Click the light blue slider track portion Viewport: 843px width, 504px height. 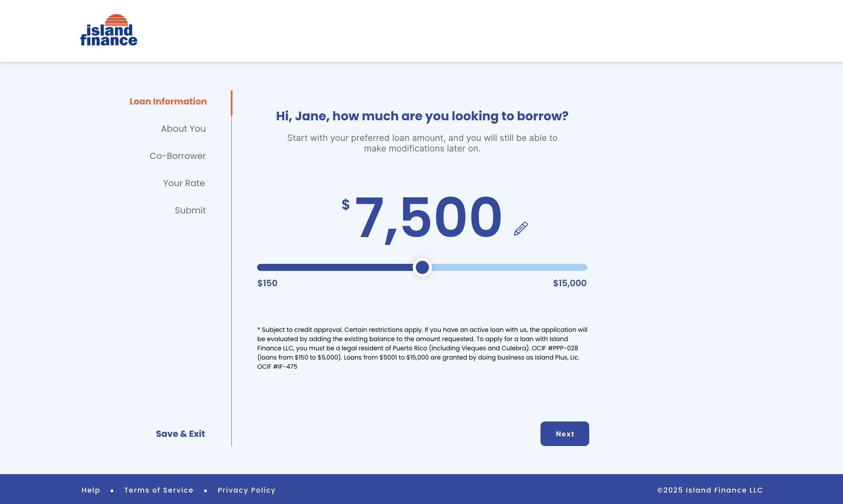pyautogui.click(x=509, y=267)
